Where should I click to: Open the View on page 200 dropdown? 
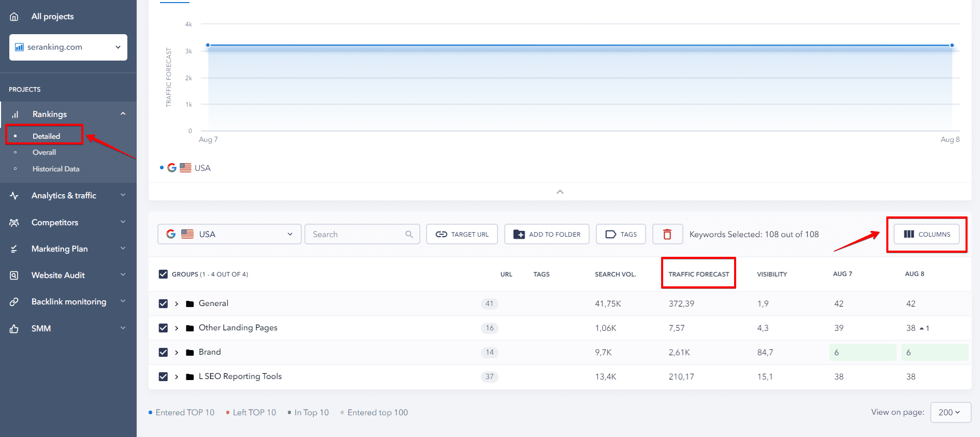click(950, 412)
